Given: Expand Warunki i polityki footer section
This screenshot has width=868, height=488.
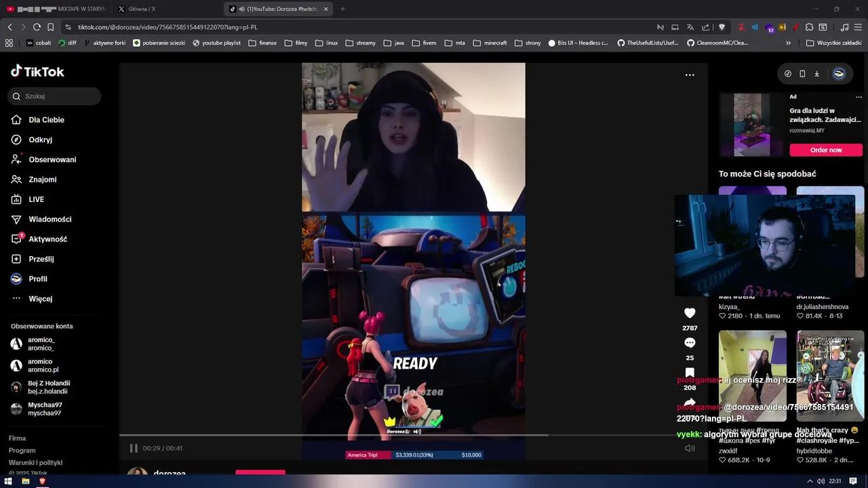Looking at the screenshot, I should point(35,462).
